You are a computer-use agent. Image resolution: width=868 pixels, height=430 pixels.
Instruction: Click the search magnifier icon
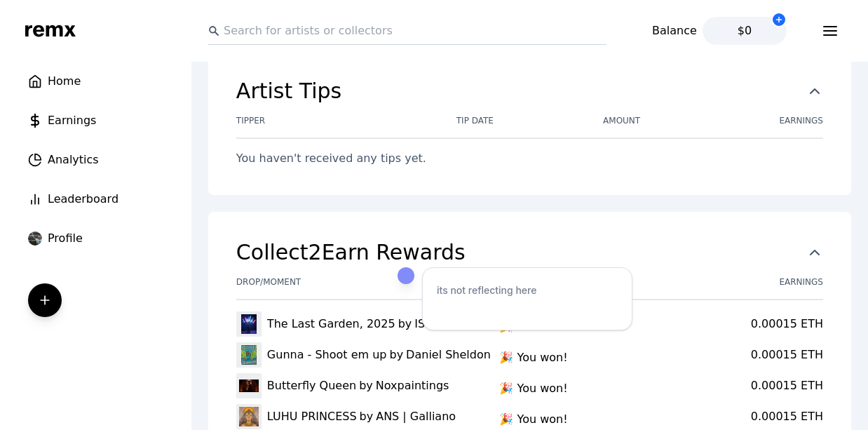214,31
